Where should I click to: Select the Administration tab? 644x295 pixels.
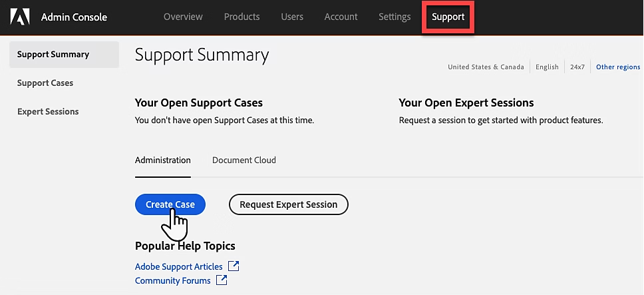point(162,160)
